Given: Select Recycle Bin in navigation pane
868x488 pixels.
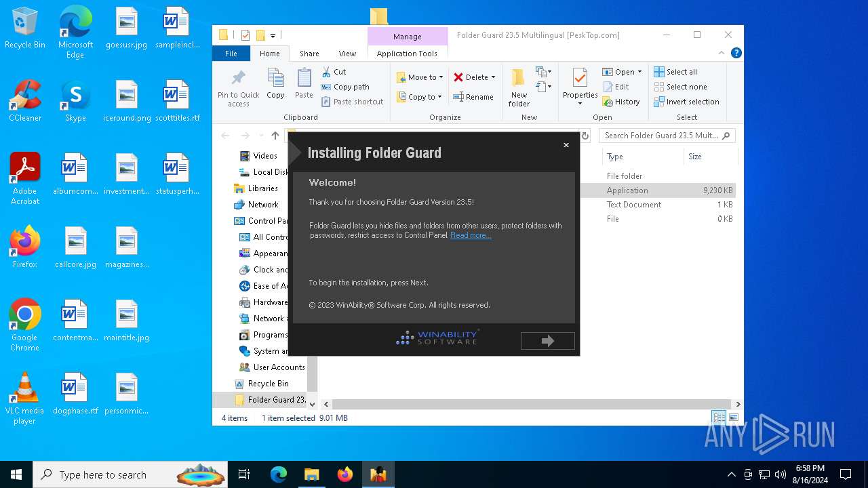Looking at the screenshot, I should [x=268, y=384].
